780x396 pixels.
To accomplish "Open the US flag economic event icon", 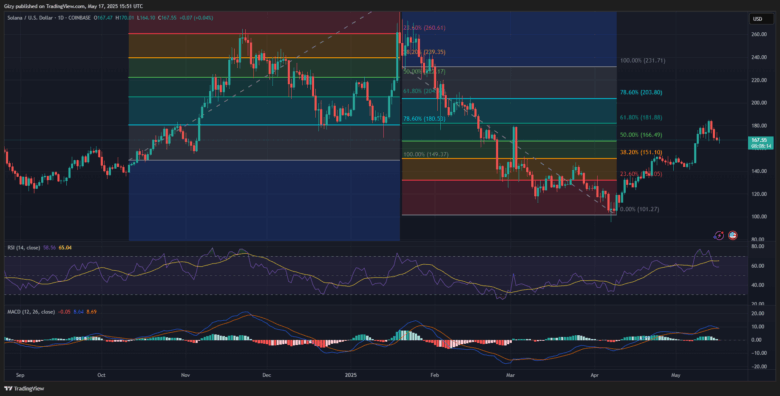I will coord(732,235).
